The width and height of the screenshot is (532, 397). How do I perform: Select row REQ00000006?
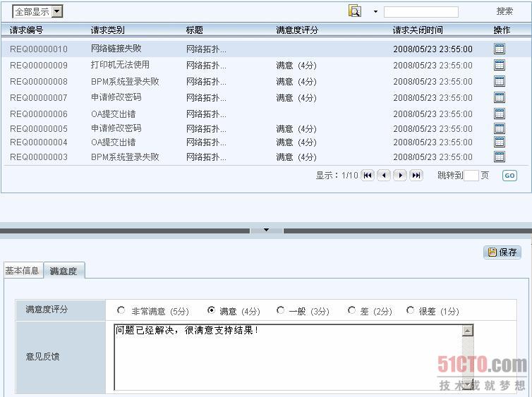pos(266,114)
